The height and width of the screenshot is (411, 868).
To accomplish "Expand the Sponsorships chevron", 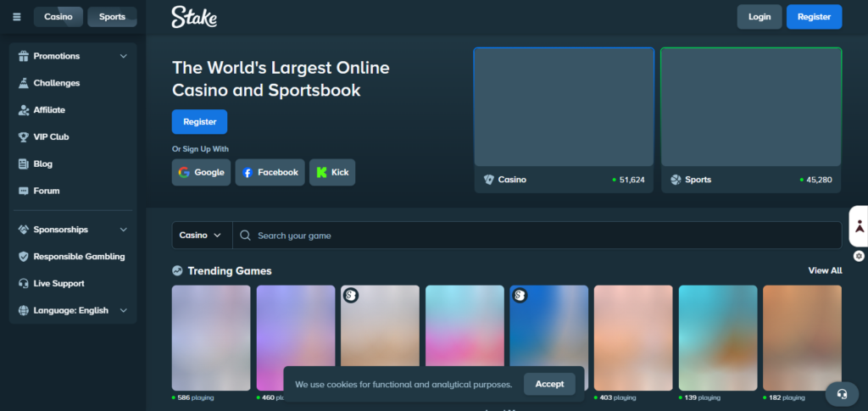I will [124, 230].
